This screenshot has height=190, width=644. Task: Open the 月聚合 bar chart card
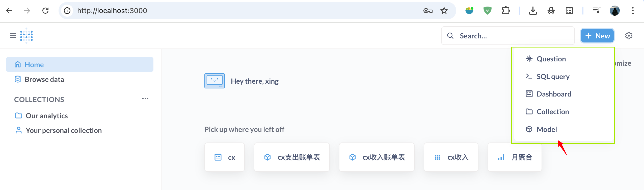click(515, 157)
